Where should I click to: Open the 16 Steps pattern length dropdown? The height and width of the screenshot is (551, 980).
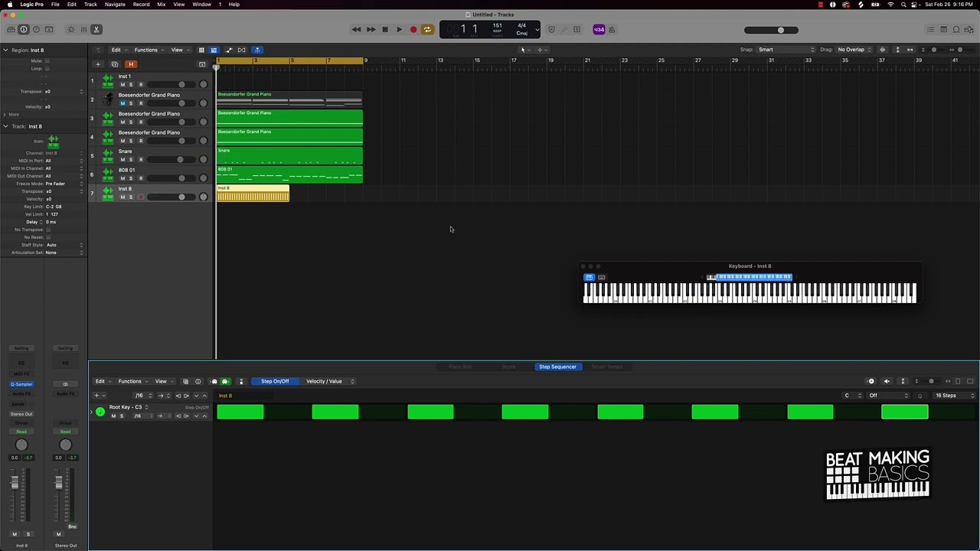click(x=955, y=396)
